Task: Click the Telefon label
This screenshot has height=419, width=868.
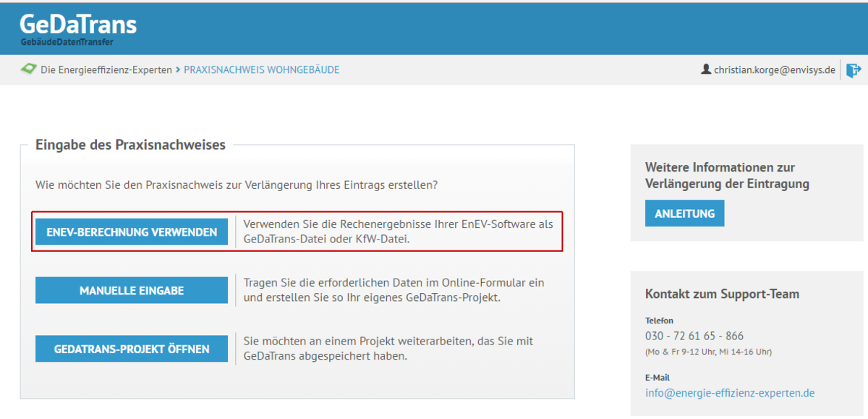Action: tap(659, 320)
